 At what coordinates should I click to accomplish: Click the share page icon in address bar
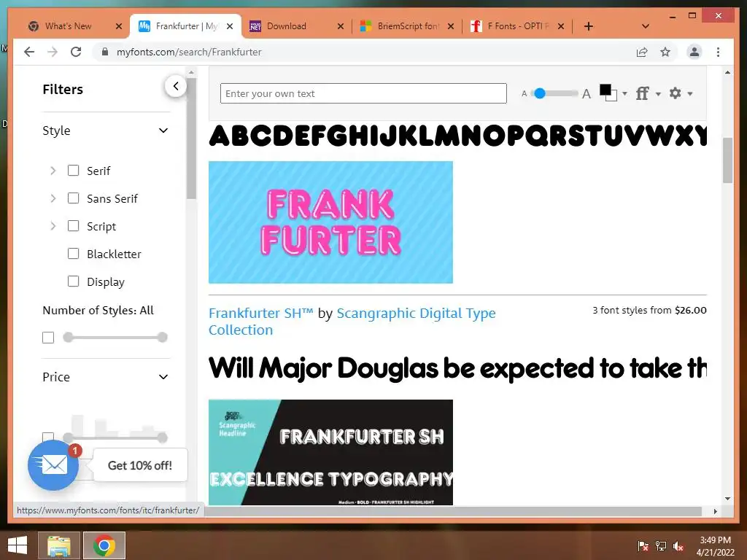click(x=642, y=52)
